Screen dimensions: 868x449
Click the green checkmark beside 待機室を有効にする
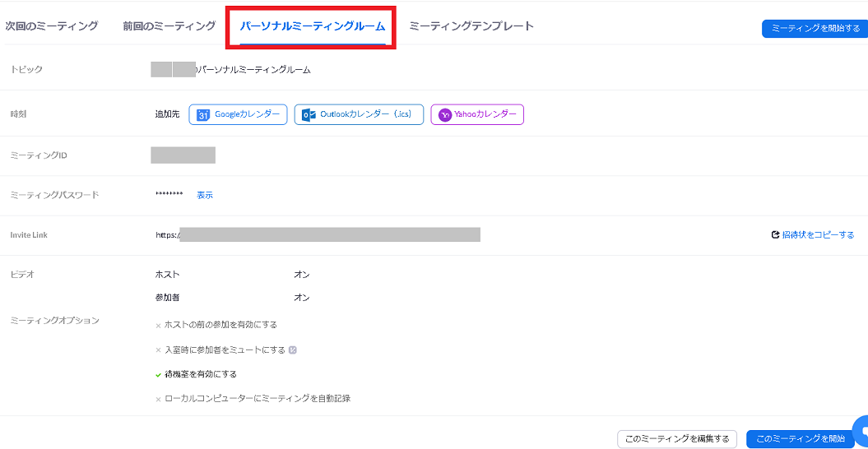(158, 374)
